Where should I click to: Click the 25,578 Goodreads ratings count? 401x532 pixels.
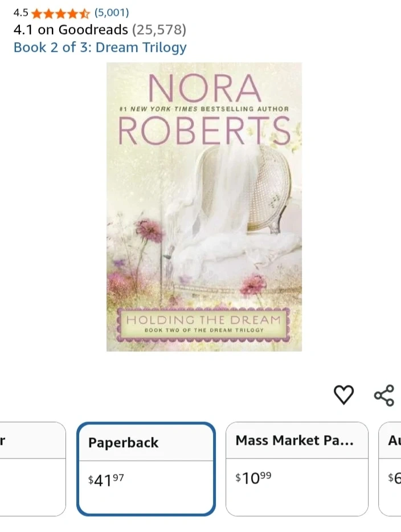tap(159, 30)
